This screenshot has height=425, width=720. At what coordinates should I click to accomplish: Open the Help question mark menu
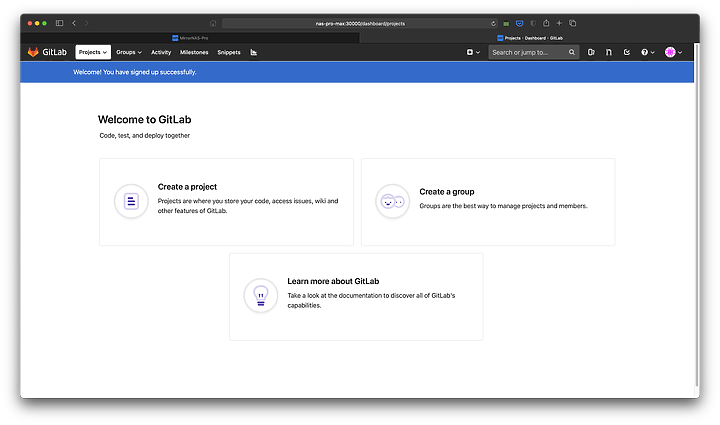tap(647, 52)
